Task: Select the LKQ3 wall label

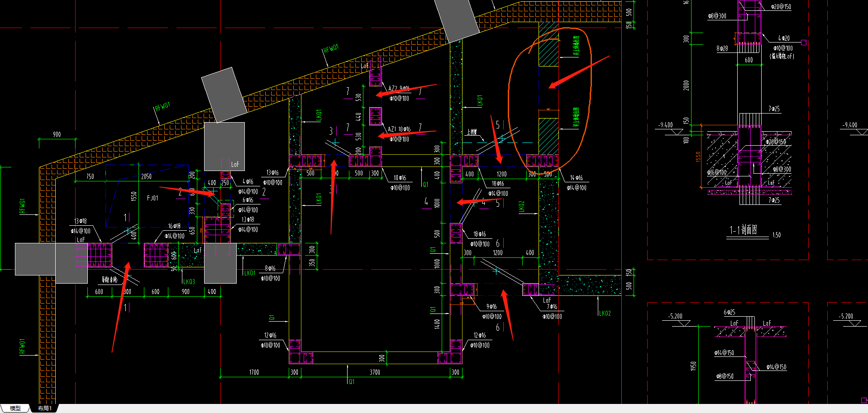Action: (x=189, y=281)
